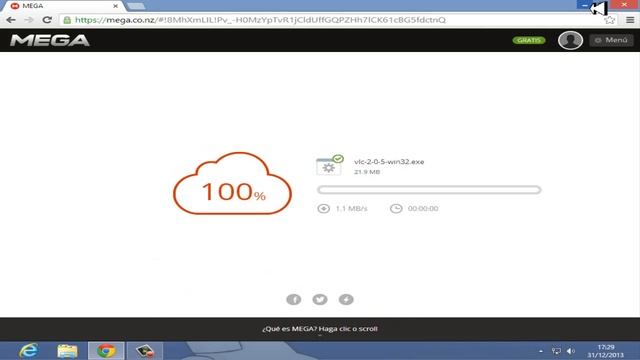Click the vlc exe file icon

point(330,165)
